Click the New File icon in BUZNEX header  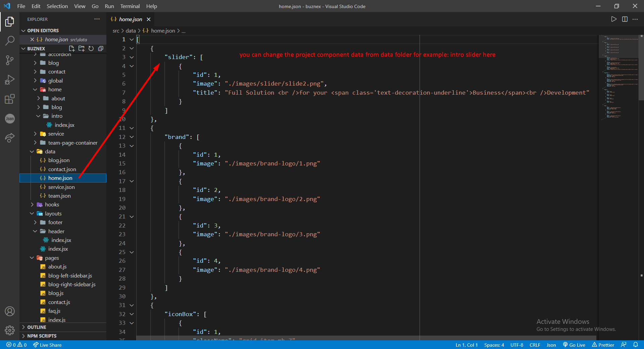pyautogui.click(x=71, y=49)
